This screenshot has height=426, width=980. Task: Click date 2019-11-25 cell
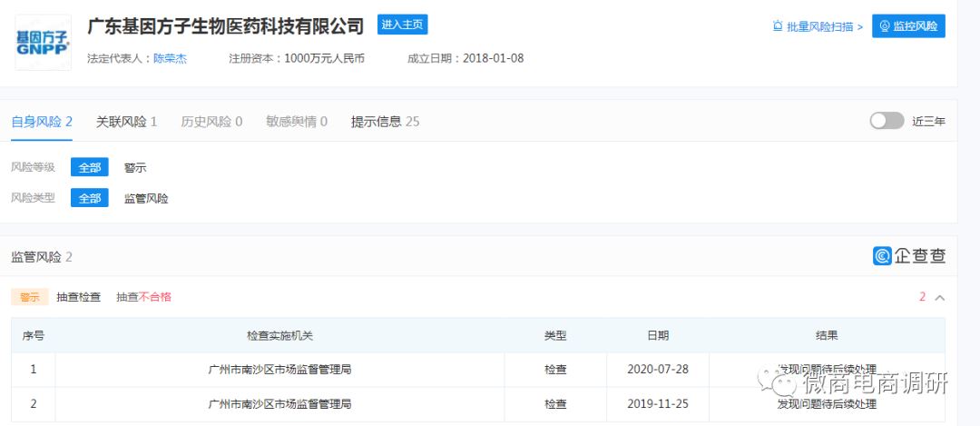coord(658,404)
